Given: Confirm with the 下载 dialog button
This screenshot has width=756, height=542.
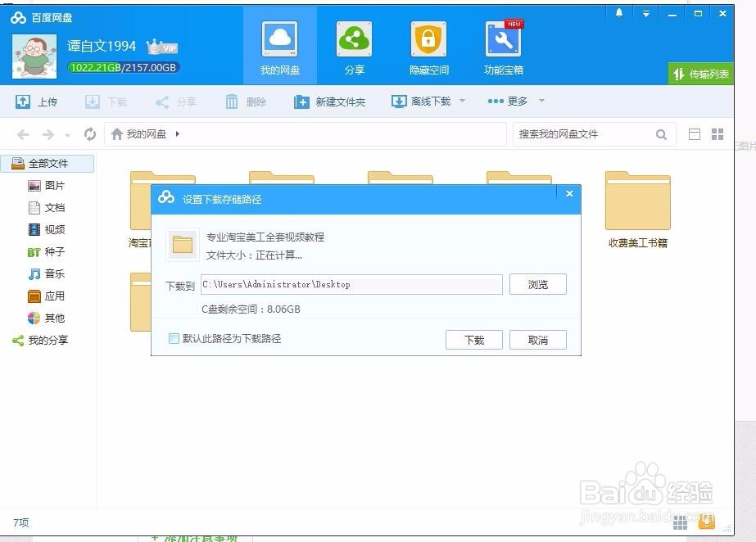Looking at the screenshot, I should (x=474, y=340).
